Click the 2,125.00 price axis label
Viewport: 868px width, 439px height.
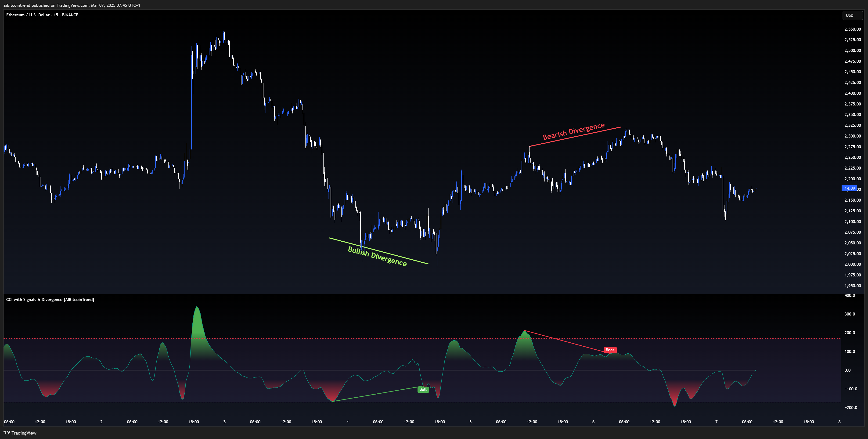pyautogui.click(x=852, y=211)
